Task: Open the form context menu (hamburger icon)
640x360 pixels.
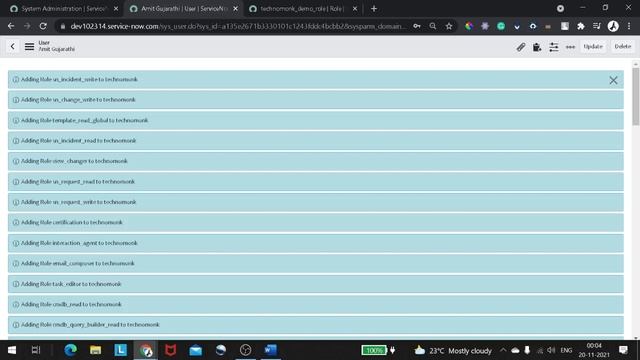Action: pyautogui.click(x=29, y=47)
